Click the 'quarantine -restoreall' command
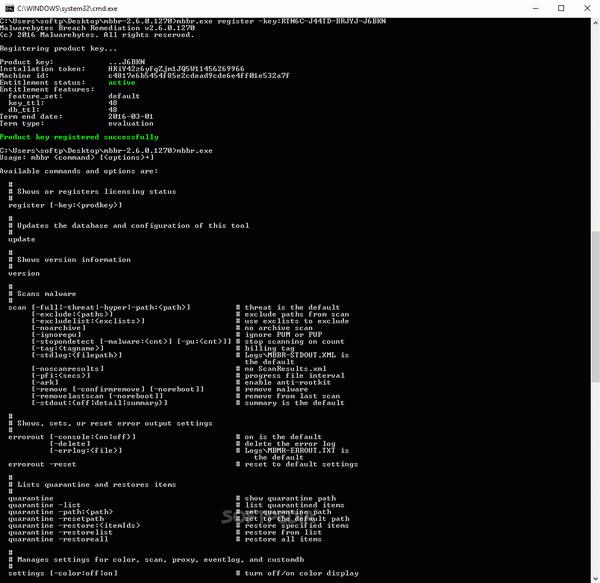Image resolution: width=600 pixels, height=583 pixels. coord(58,539)
